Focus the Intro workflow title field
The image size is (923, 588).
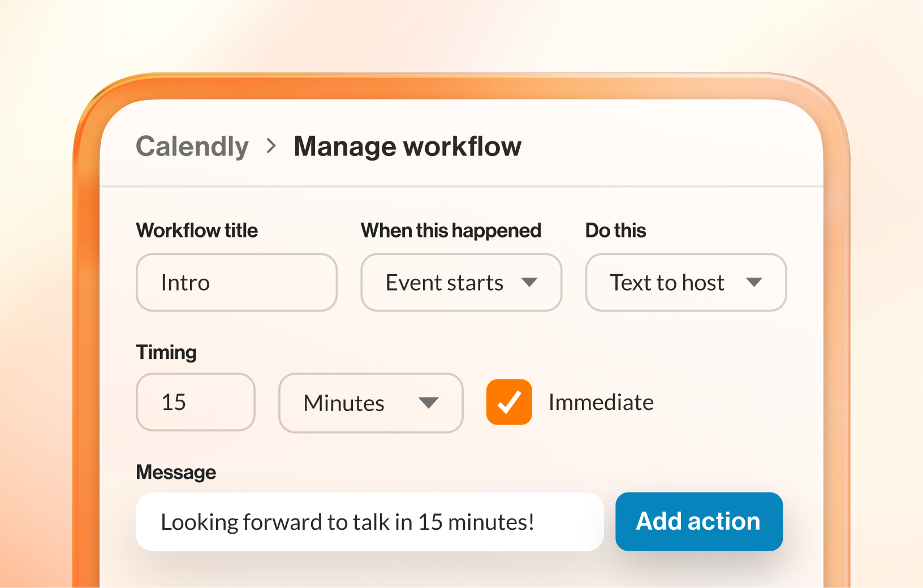pyautogui.click(x=236, y=283)
